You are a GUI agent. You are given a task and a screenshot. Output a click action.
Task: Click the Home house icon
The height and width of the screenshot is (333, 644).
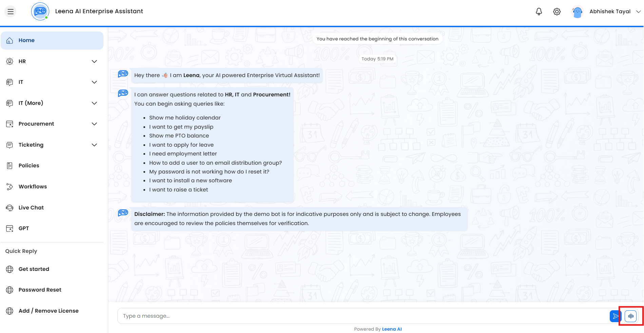tap(10, 40)
